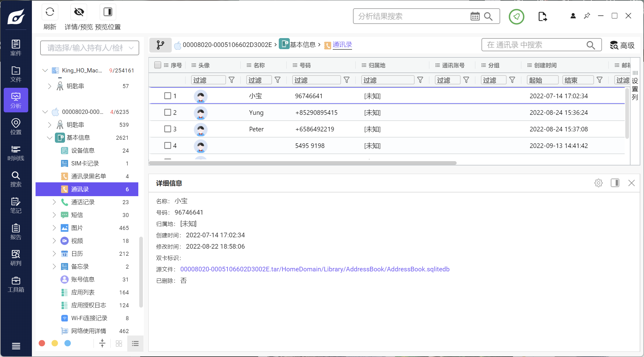Collapse the 00008020-000 device node
644x357 pixels.
[x=45, y=112]
